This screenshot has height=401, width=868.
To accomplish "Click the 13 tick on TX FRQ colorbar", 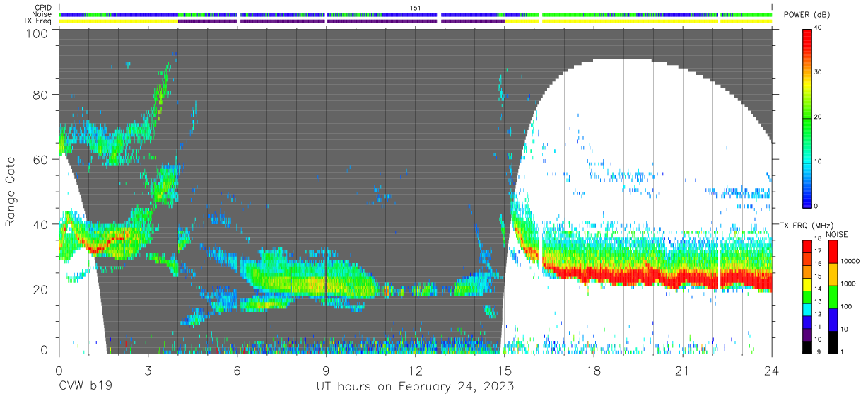I will click(818, 301).
